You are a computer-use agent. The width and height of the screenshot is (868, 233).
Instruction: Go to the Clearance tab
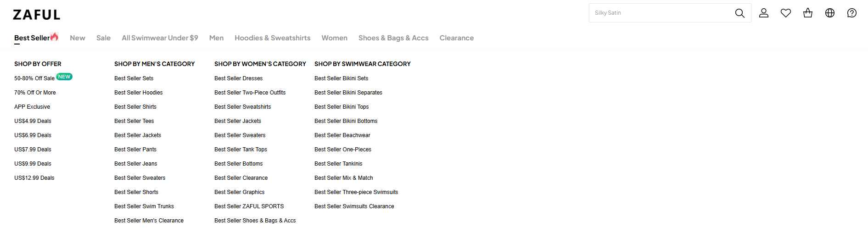click(x=456, y=38)
